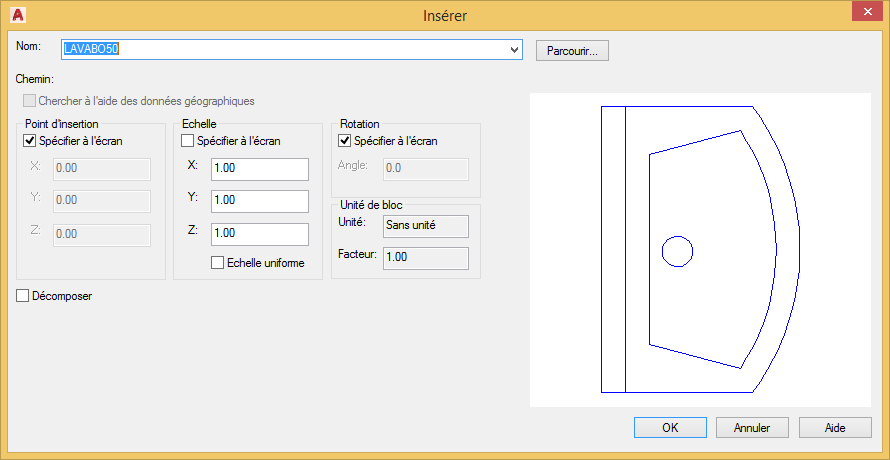The image size is (890, 460).
Task: Click the Unité field showing Sans unité
Action: pyautogui.click(x=426, y=225)
